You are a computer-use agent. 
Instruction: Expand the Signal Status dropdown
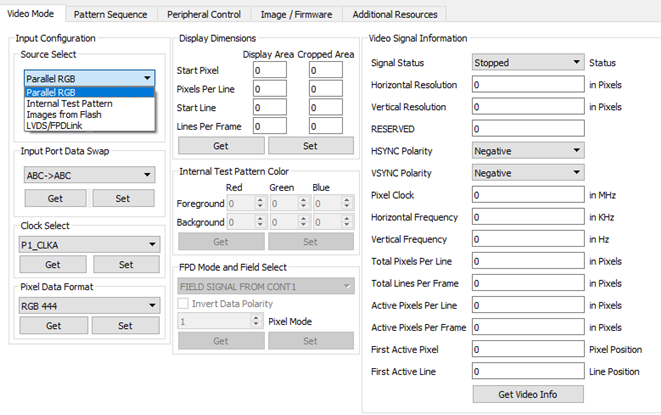(x=528, y=63)
